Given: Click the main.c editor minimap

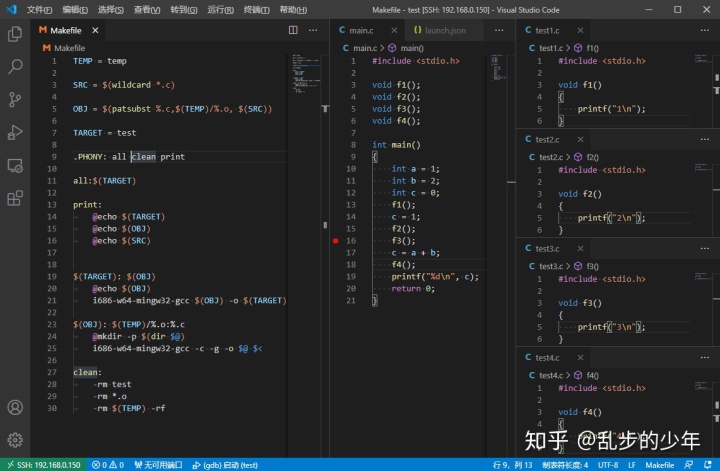Looking at the screenshot, I should point(498,68).
